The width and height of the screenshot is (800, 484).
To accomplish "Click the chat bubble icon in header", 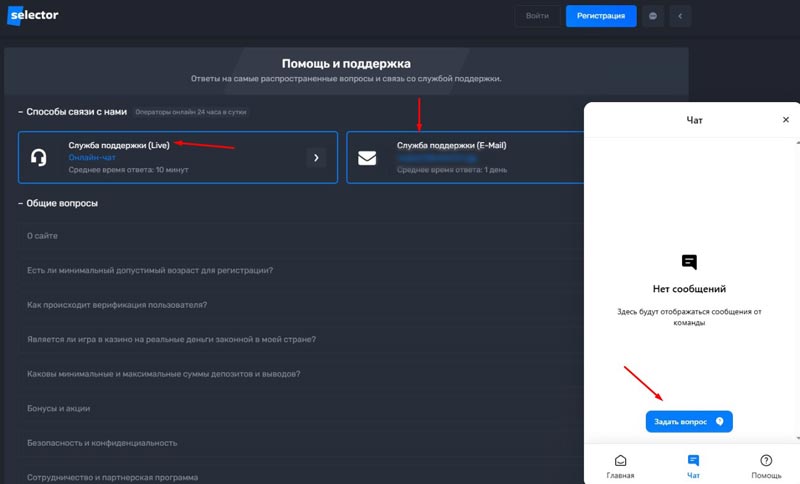I will [x=652, y=16].
